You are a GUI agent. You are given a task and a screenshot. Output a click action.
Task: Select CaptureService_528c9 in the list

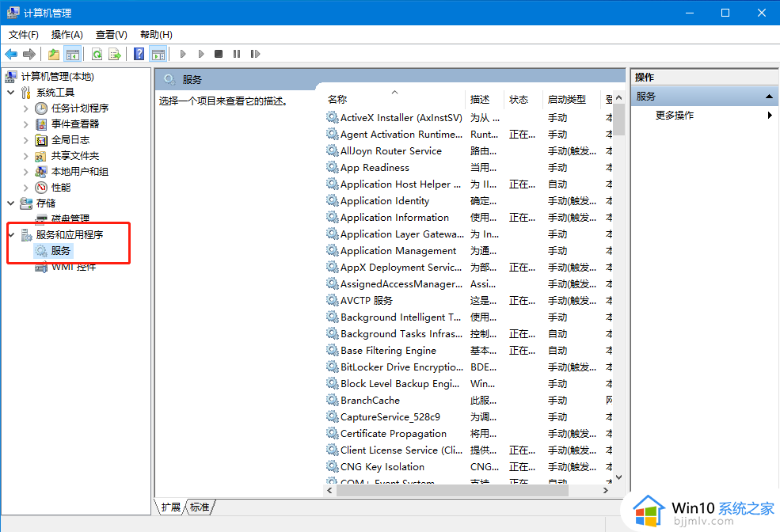pyautogui.click(x=469, y=416)
